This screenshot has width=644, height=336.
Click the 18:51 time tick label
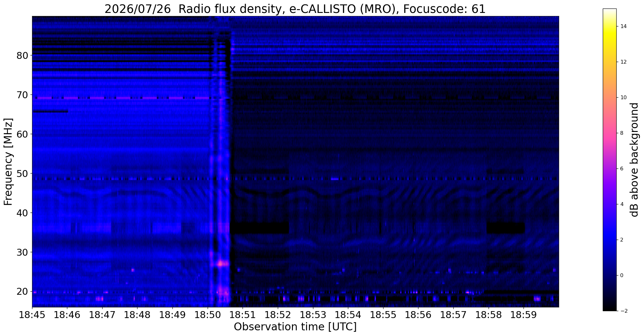click(x=243, y=315)
